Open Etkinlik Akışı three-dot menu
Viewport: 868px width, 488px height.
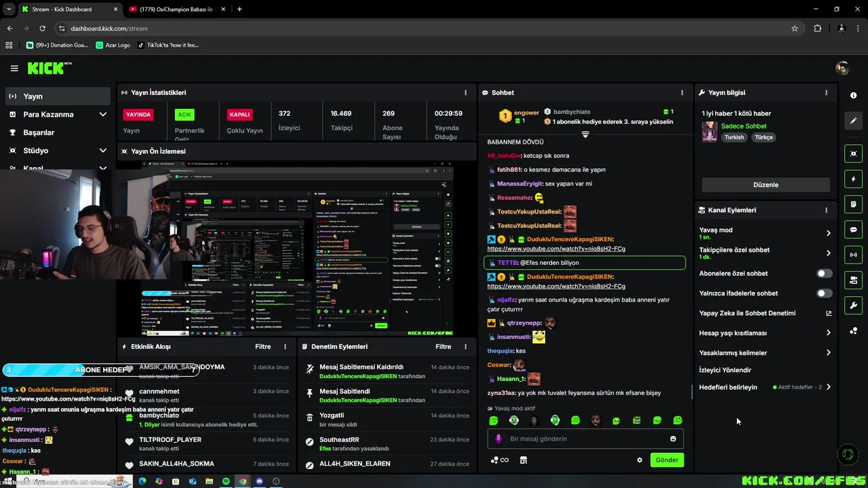[285, 346]
